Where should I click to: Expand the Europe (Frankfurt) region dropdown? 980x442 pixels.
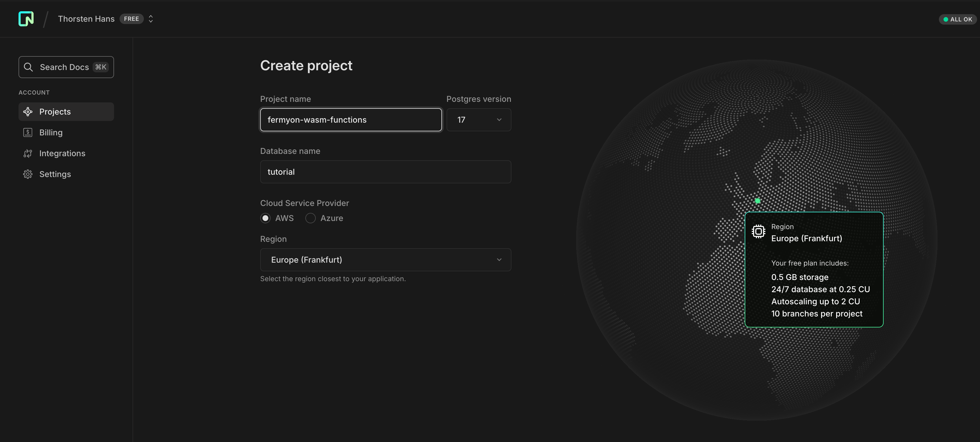pyautogui.click(x=386, y=260)
